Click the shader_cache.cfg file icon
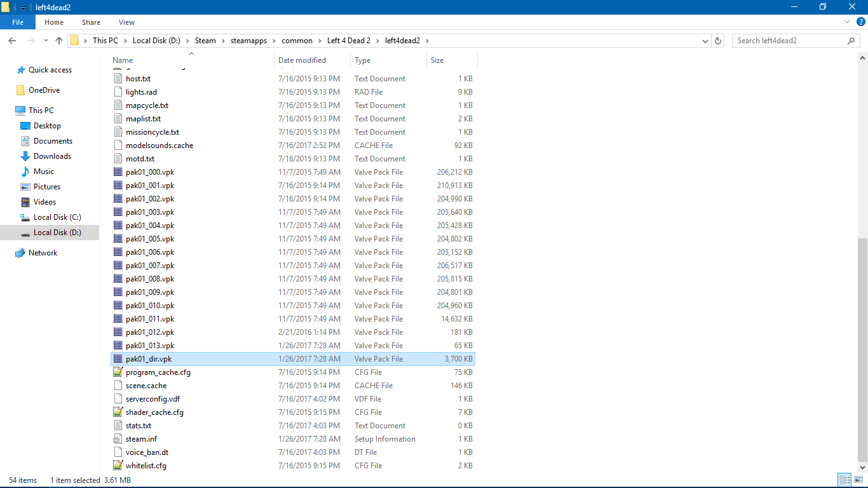The width and height of the screenshot is (868, 488). coord(118,412)
